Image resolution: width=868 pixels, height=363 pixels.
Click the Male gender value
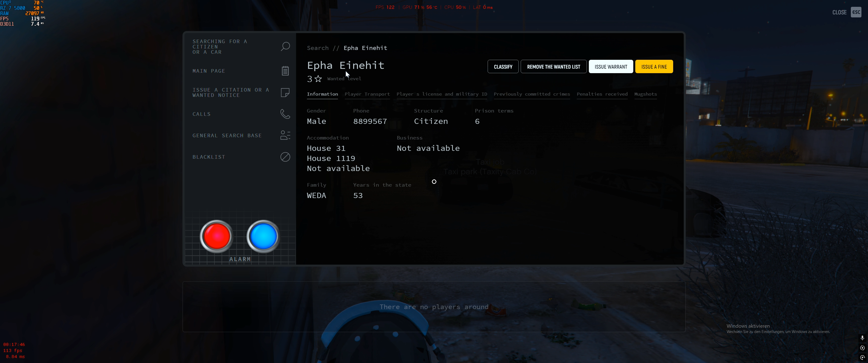[x=316, y=122]
